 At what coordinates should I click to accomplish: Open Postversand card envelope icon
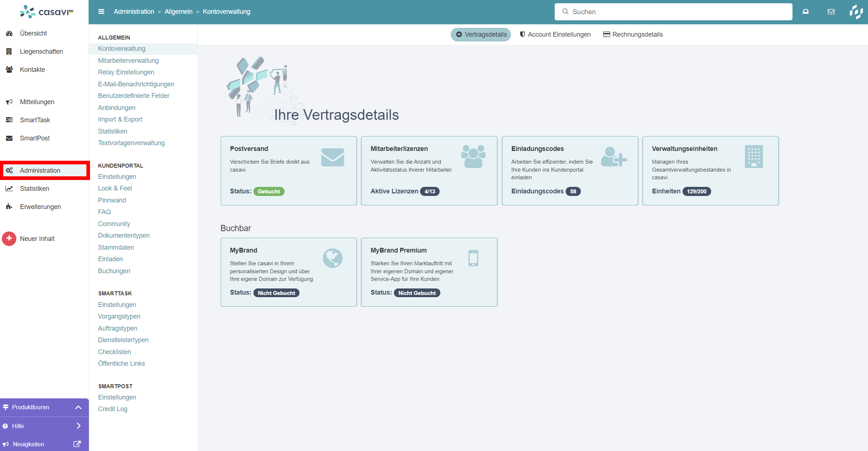click(332, 157)
